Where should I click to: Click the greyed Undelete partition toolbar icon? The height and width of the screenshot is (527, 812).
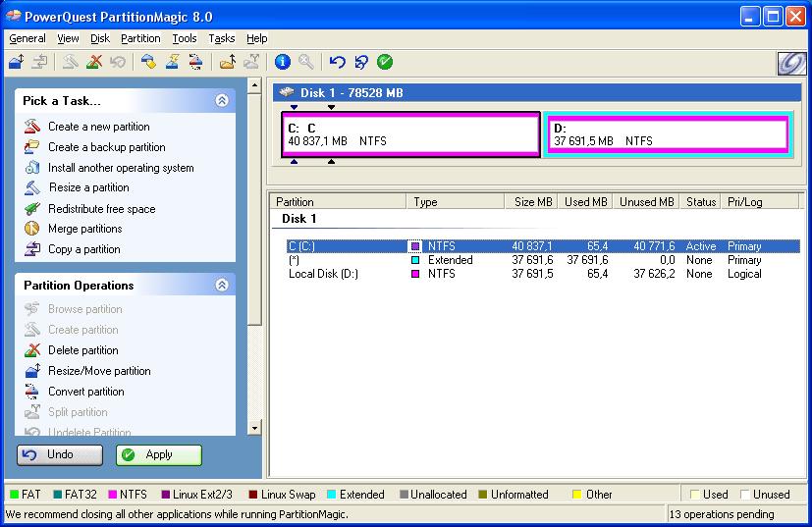click(x=118, y=62)
